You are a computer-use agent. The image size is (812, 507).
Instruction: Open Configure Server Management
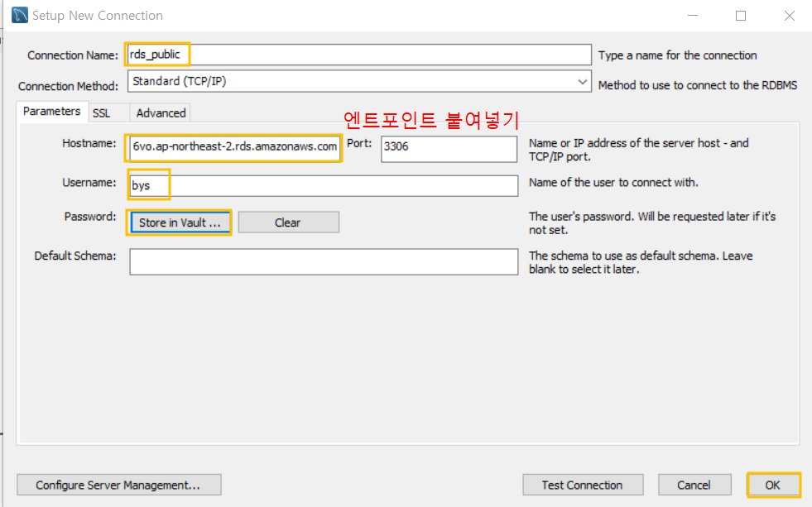click(x=118, y=485)
